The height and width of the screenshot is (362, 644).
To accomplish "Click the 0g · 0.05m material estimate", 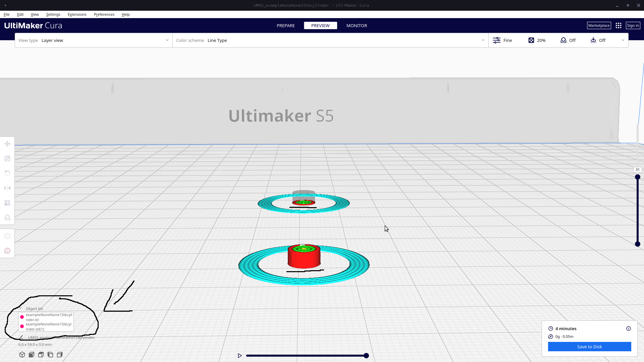I will (564, 337).
